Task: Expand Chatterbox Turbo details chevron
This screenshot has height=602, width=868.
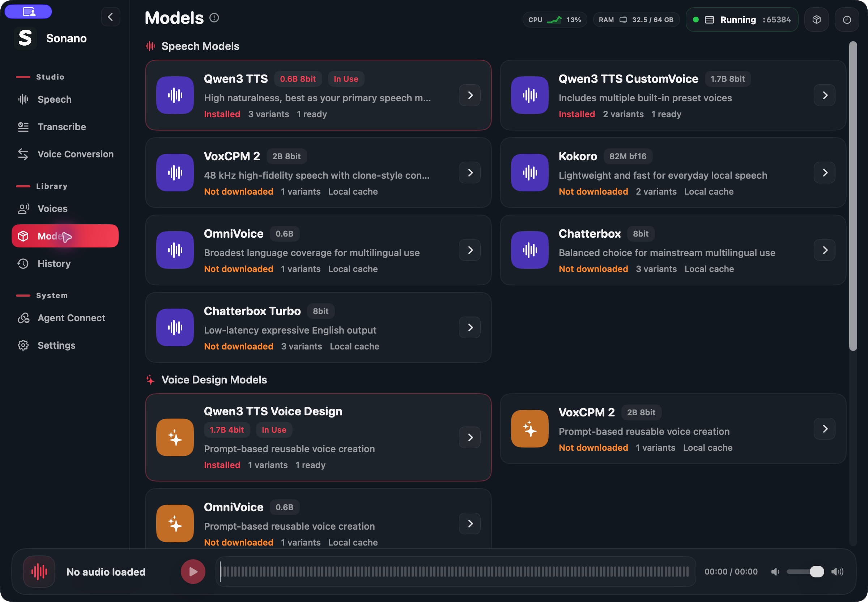Action: point(470,327)
